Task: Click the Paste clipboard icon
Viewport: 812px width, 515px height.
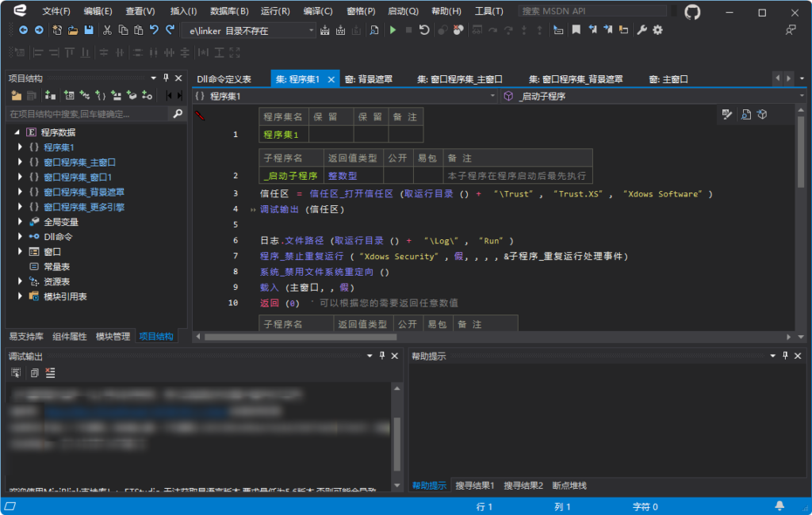Action: [x=138, y=31]
